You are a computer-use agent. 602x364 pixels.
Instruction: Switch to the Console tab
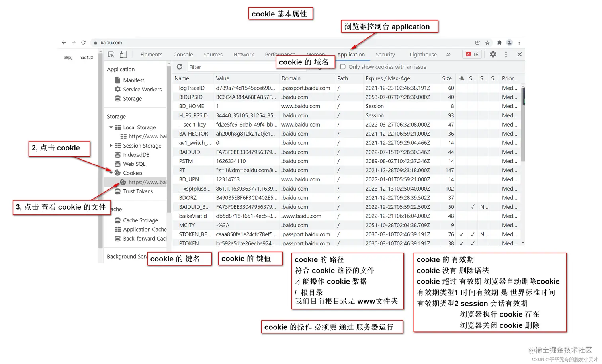[x=183, y=55]
